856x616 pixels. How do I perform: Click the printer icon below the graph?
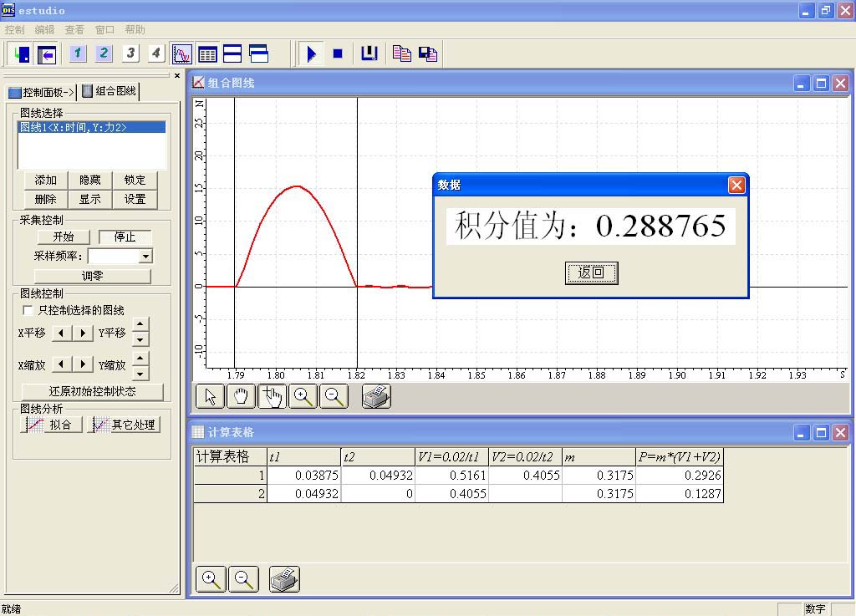(x=376, y=397)
